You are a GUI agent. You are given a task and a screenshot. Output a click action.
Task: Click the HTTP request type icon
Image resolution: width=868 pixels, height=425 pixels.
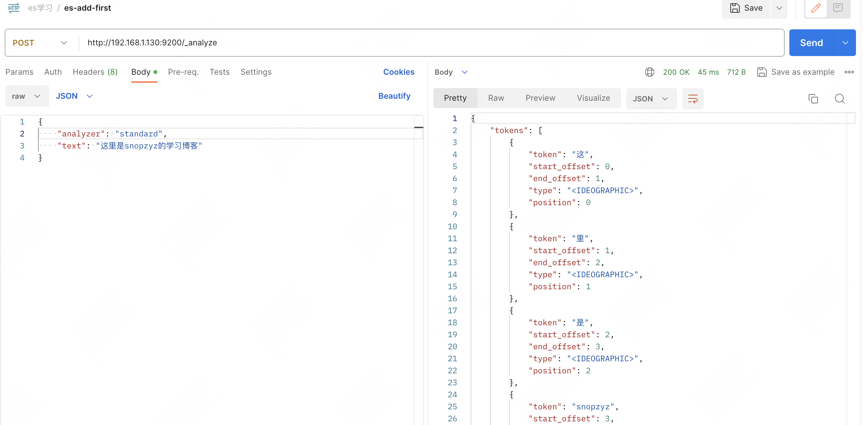coord(14,8)
